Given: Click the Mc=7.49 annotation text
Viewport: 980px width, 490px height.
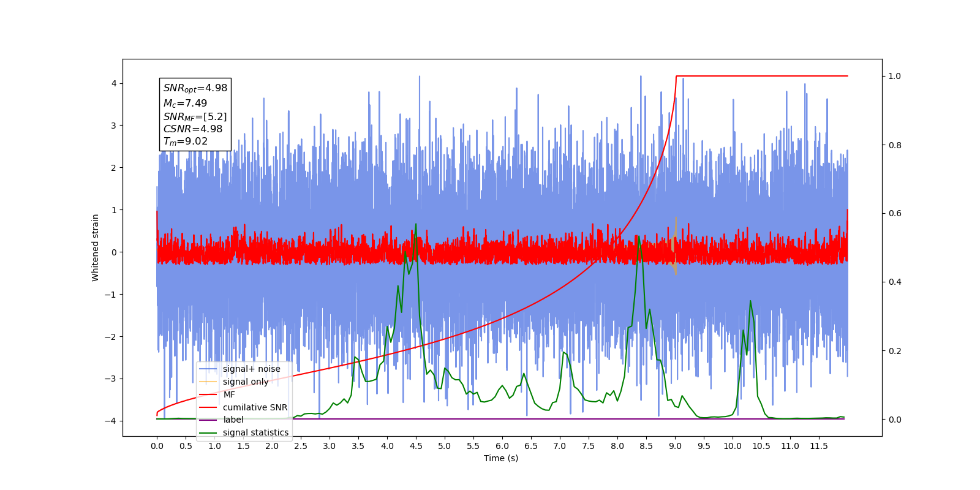Looking at the screenshot, I should point(185,104).
